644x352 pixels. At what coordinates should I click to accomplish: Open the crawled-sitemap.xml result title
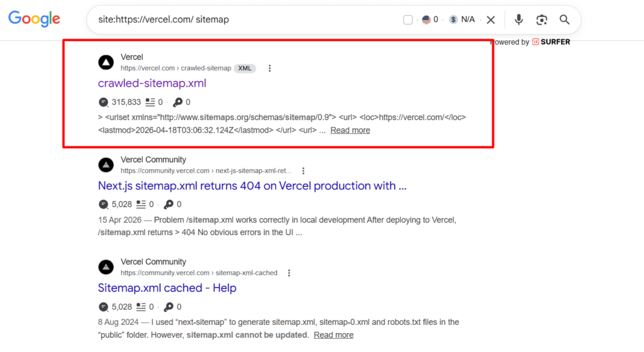tap(152, 83)
